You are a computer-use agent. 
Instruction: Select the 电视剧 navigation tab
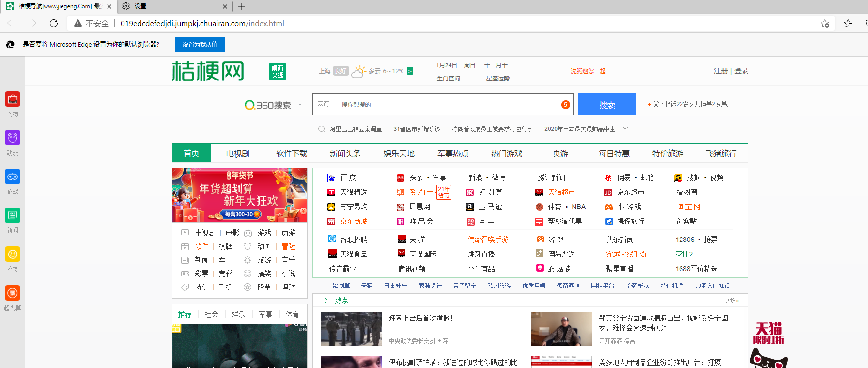tap(238, 153)
